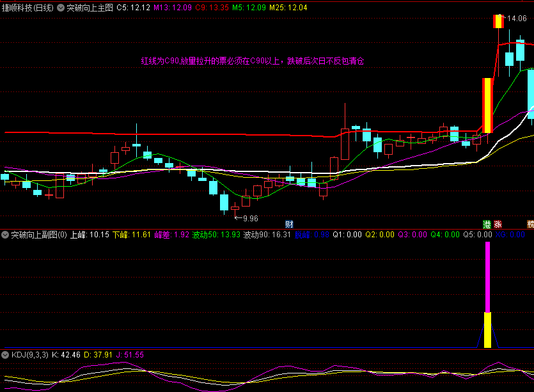The height and width of the screenshot is (392, 534).
Task: Click the 突破向上副图(0) indicator name
Action: (x=39, y=235)
